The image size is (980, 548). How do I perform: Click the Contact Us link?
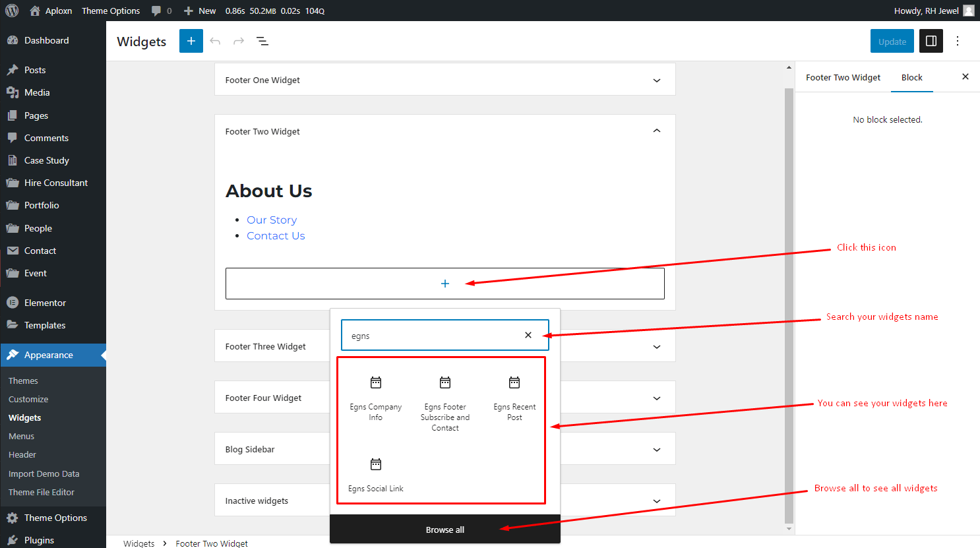(x=276, y=235)
